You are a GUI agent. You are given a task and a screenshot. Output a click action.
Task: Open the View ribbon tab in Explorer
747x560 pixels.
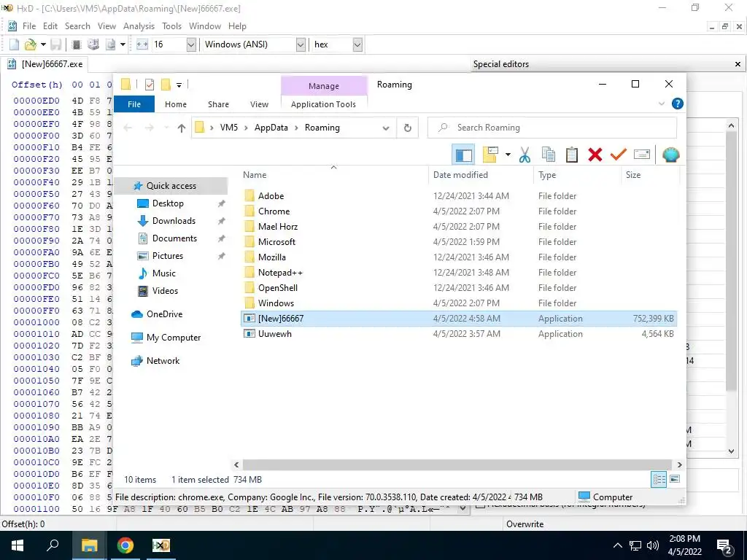(259, 104)
